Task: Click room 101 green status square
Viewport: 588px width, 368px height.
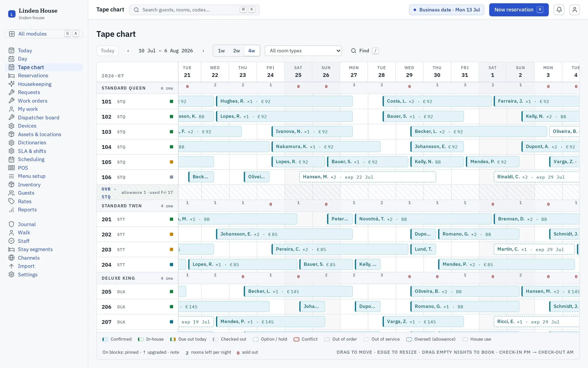Action: click(171, 102)
